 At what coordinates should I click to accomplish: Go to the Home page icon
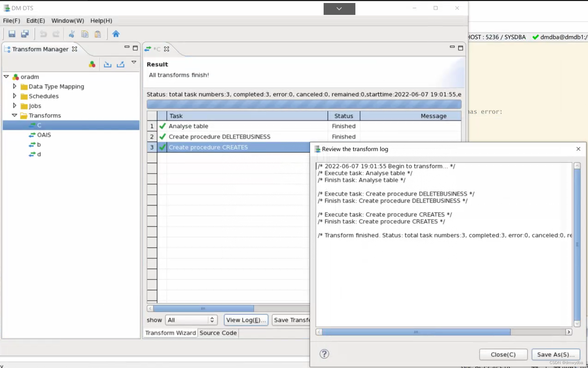tap(116, 34)
